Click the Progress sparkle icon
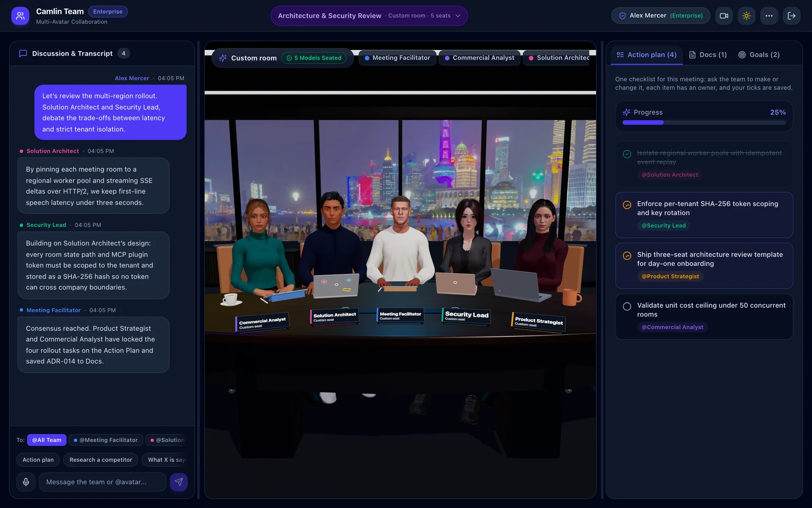 point(626,112)
